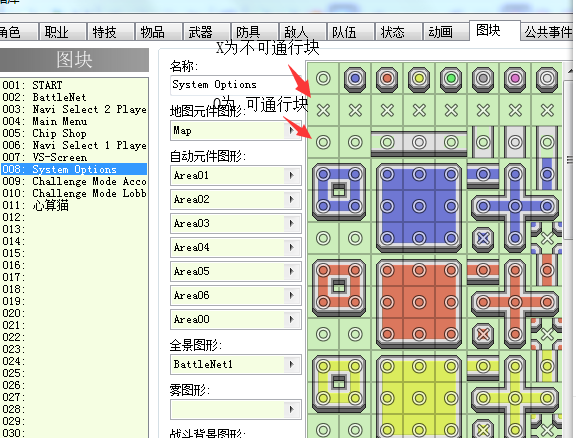Viewport: 576px width, 438px height.
Task: Open the empty fog graphic dropdown
Action: click(292, 409)
